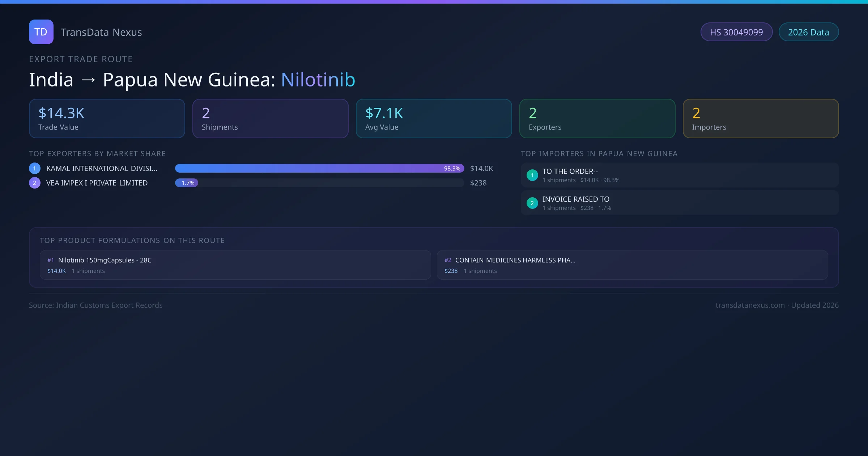The image size is (868, 456).
Task: Click green rank 1 badge for TO THE ORDER
Action: [532, 175]
